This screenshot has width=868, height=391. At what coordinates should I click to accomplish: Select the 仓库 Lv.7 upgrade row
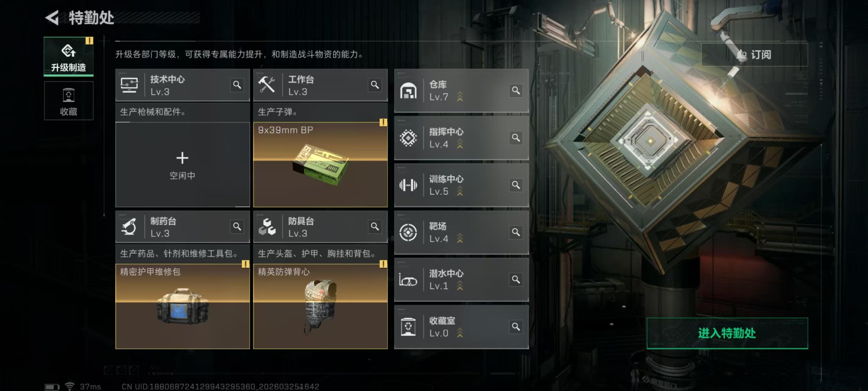(x=461, y=91)
